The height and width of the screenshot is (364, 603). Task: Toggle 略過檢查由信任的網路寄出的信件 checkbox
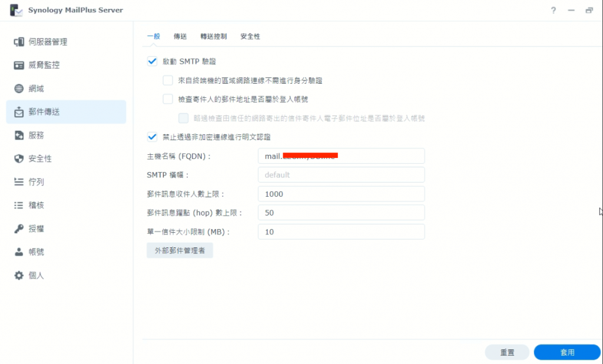point(184,118)
